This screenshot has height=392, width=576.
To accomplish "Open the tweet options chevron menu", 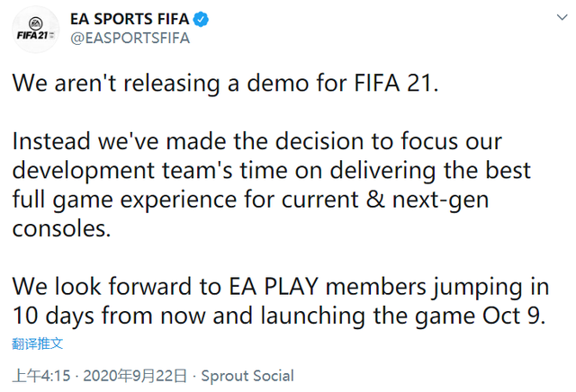I will click(562, 17).
